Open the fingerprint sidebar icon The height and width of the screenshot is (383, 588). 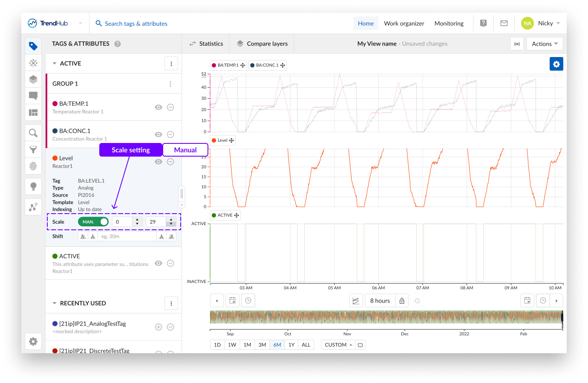click(33, 166)
